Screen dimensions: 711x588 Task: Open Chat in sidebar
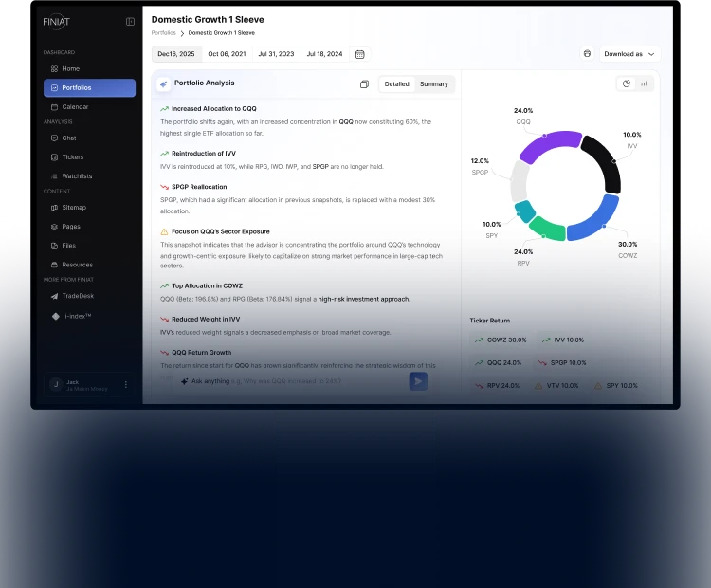coord(89,138)
